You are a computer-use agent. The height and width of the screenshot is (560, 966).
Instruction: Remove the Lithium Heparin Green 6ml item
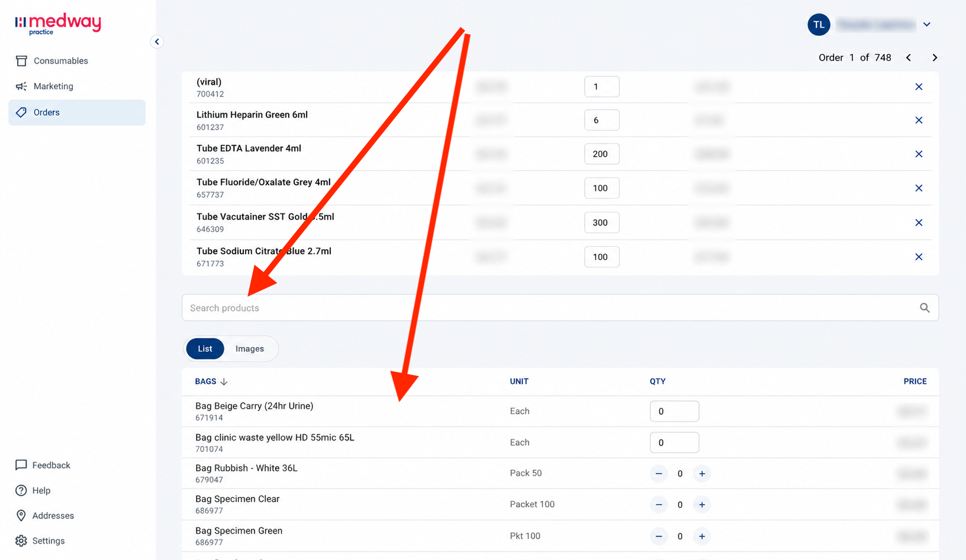click(919, 120)
